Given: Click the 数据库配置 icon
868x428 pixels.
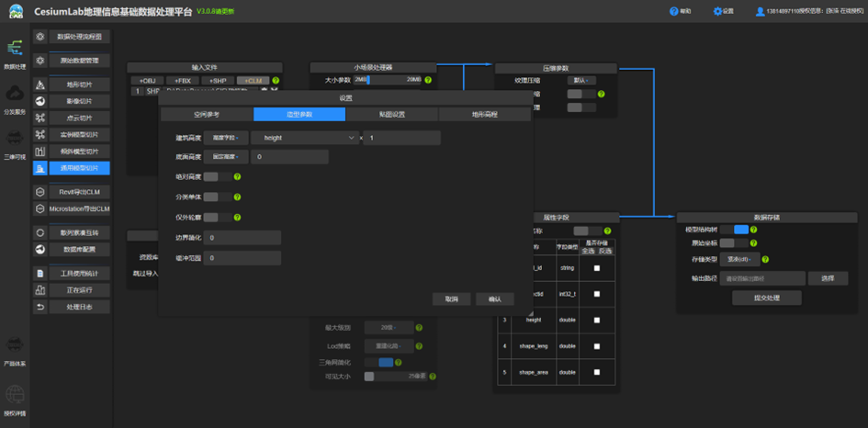Looking at the screenshot, I should click(x=39, y=249).
